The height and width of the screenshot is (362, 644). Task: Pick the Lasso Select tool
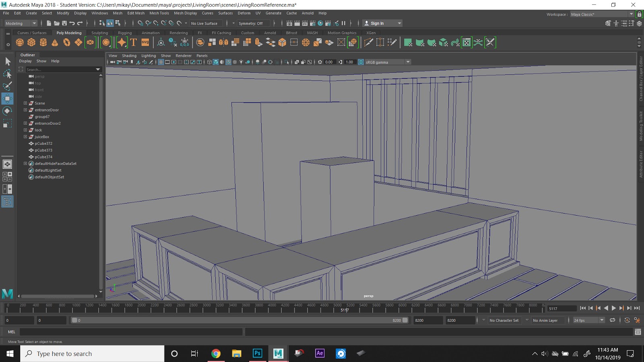(x=7, y=74)
